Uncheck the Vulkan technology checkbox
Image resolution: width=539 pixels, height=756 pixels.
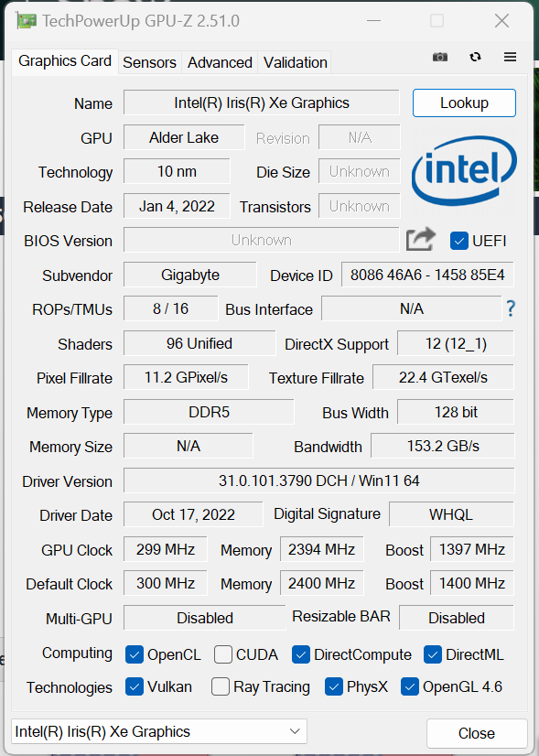tap(134, 686)
